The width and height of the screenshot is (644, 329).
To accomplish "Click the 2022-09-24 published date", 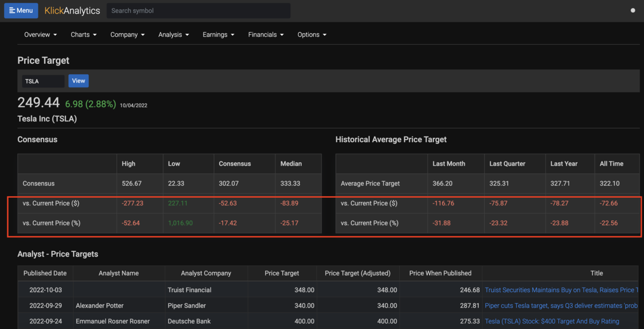I will coord(45,321).
